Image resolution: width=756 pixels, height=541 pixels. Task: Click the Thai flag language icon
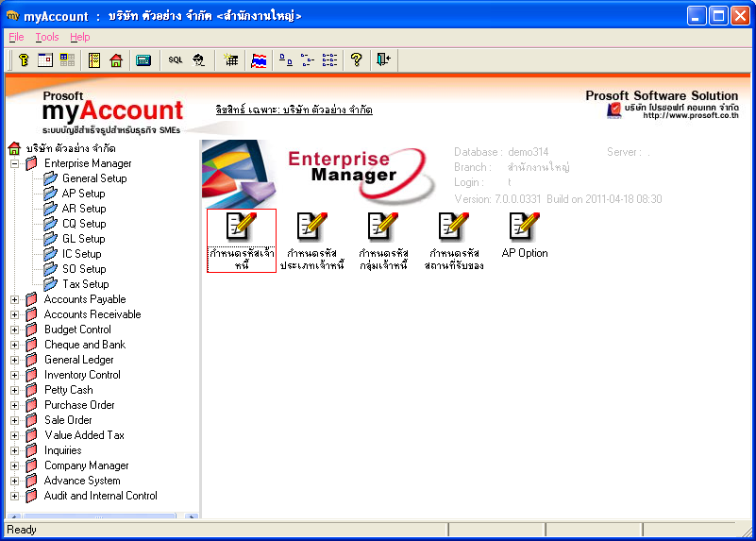tap(259, 59)
